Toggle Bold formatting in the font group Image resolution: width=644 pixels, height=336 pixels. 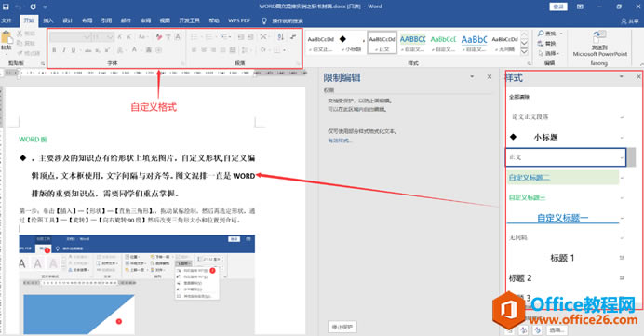[54, 50]
